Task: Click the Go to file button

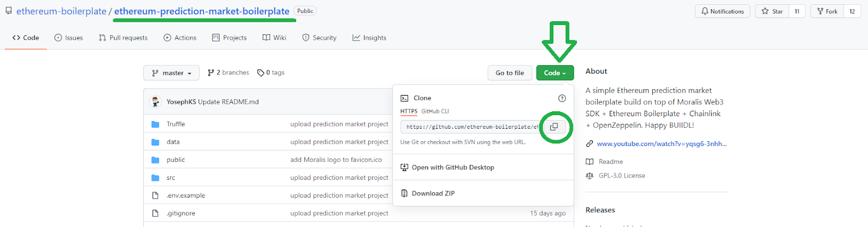Action: pos(509,73)
